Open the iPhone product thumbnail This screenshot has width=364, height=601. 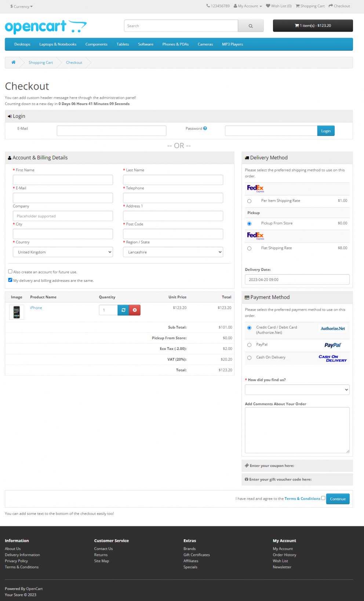coord(17,312)
